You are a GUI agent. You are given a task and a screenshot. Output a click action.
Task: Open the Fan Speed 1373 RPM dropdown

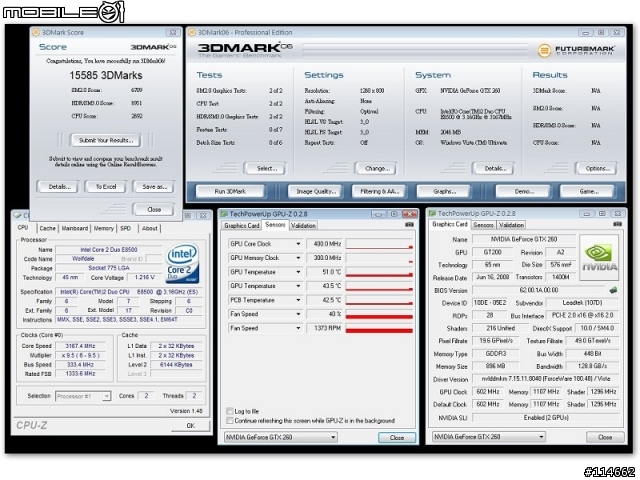(x=298, y=328)
